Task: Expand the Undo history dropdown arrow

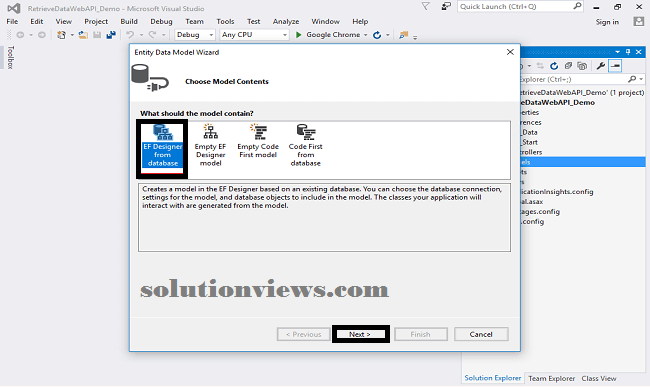Action: [141, 35]
